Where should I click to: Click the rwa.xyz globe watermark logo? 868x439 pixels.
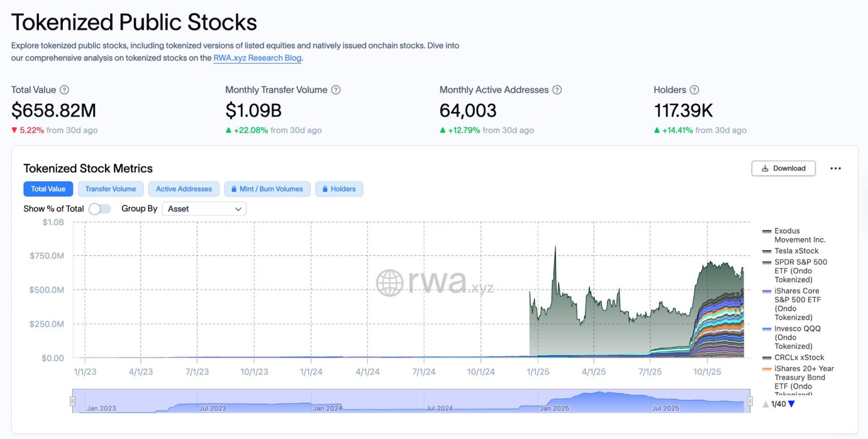pos(389,283)
